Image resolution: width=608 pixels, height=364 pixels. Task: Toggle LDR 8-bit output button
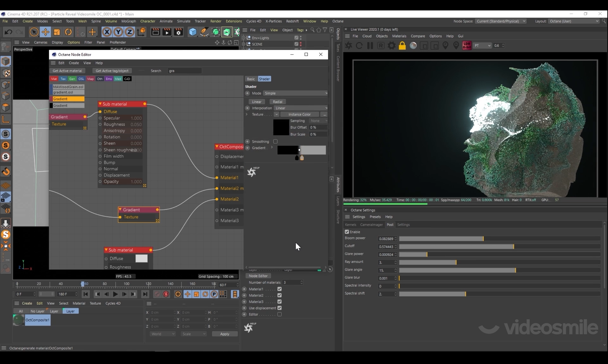coord(467,46)
